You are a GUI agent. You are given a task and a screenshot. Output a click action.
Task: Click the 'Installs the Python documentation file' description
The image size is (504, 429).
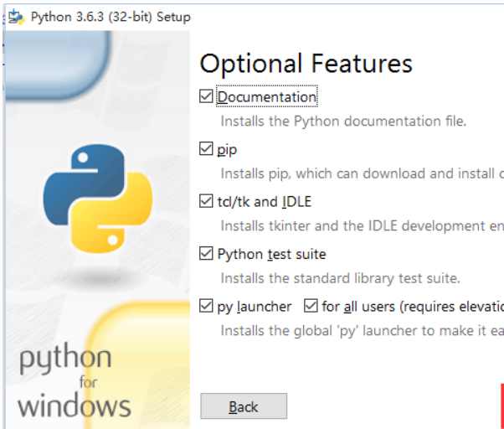click(343, 121)
